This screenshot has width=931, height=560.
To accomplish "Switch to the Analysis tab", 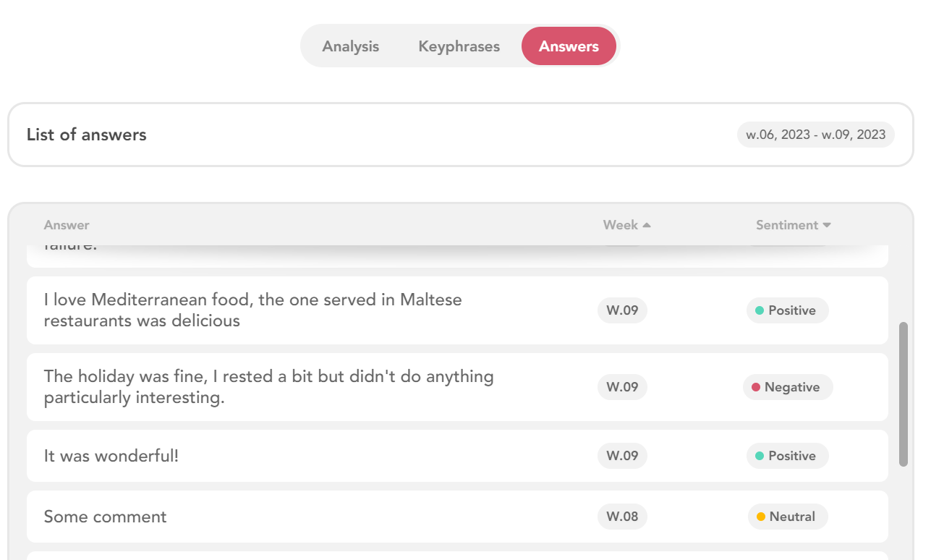I will tap(351, 46).
